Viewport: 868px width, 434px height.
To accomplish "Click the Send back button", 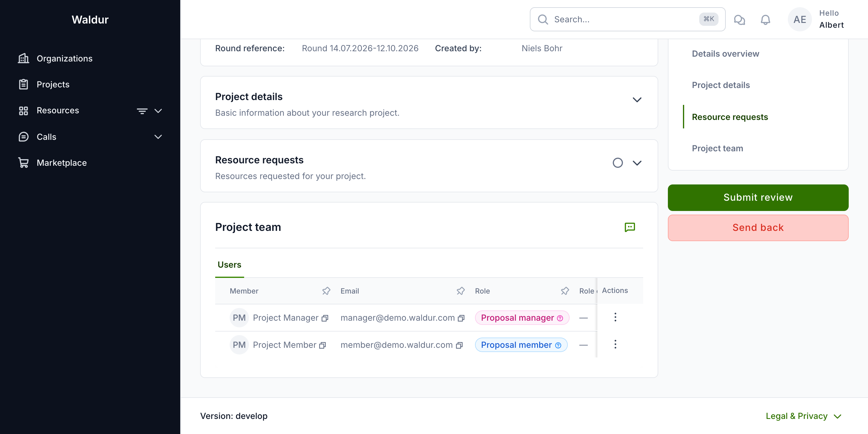I will tap(758, 228).
